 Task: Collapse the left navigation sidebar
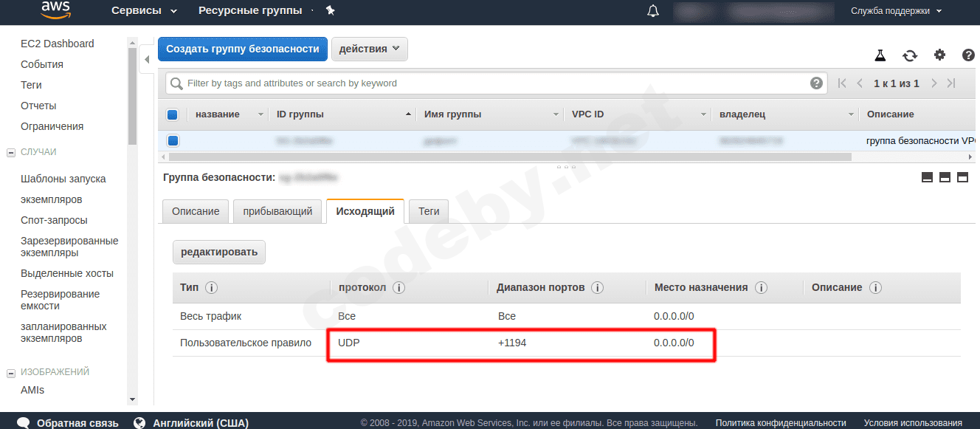[146, 60]
